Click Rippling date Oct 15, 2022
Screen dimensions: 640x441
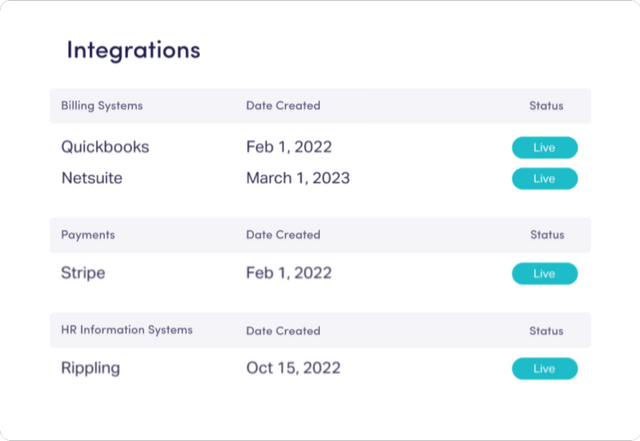[293, 368]
